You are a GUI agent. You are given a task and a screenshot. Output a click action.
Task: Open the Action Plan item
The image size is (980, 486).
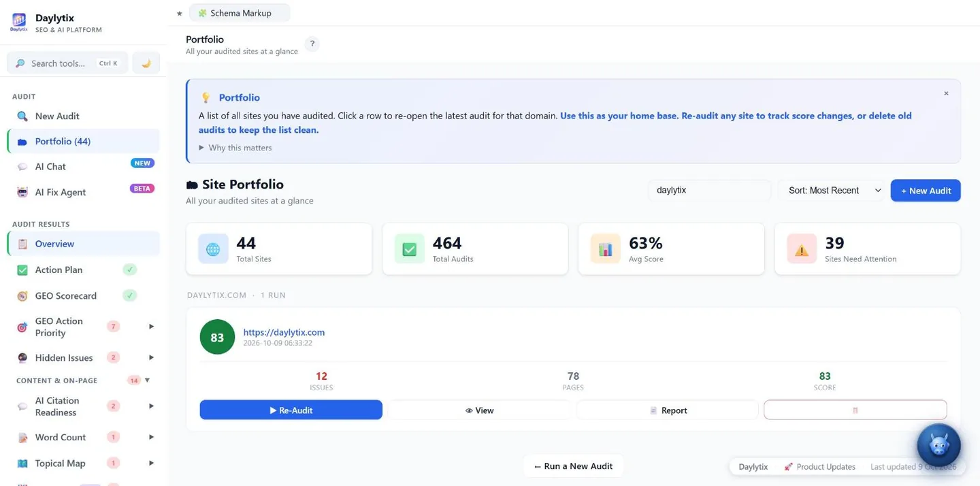pos(83,270)
